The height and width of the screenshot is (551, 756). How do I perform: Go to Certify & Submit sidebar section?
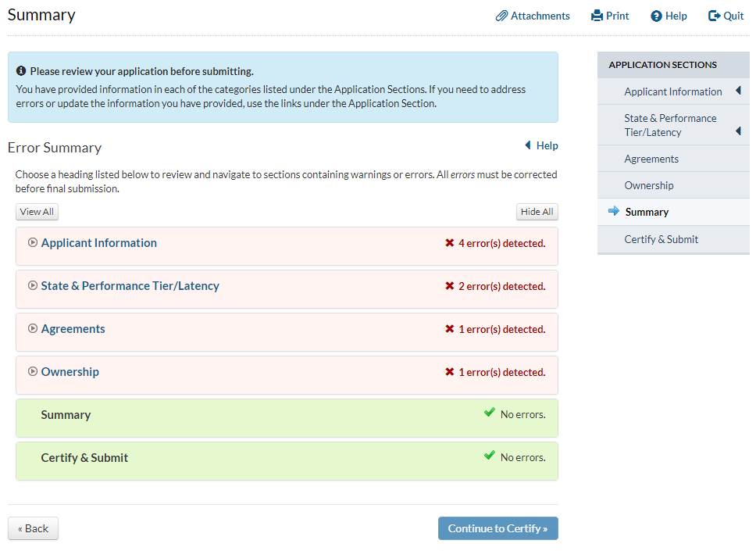click(661, 239)
